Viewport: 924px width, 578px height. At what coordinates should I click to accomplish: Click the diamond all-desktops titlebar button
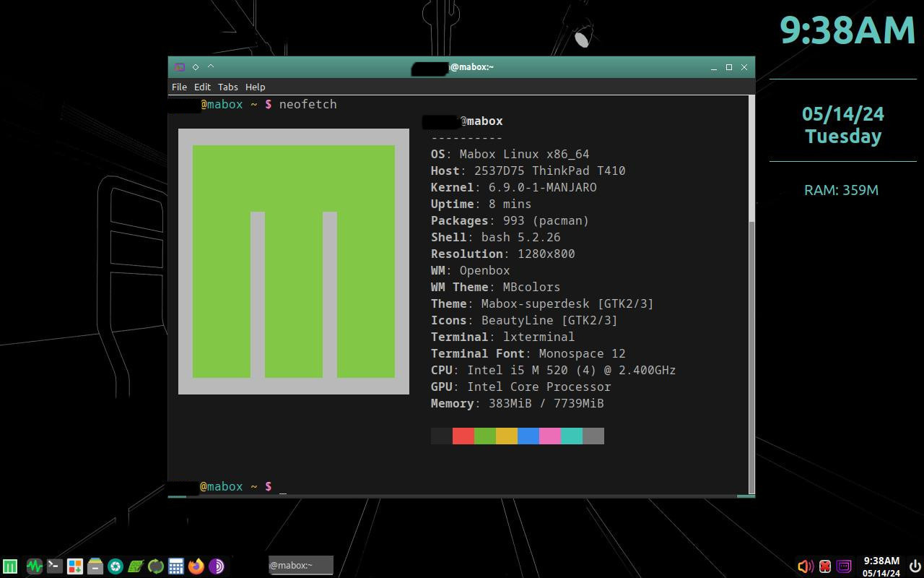(195, 66)
